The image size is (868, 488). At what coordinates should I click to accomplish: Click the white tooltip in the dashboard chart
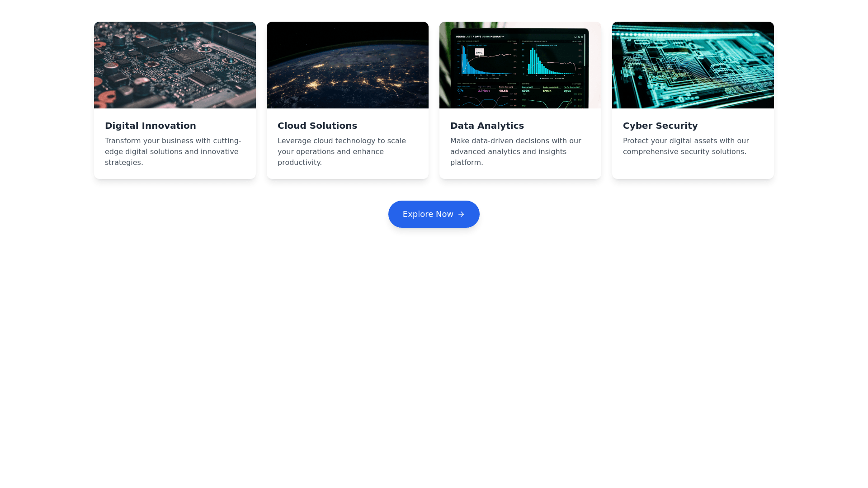click(x=479, y=52)
